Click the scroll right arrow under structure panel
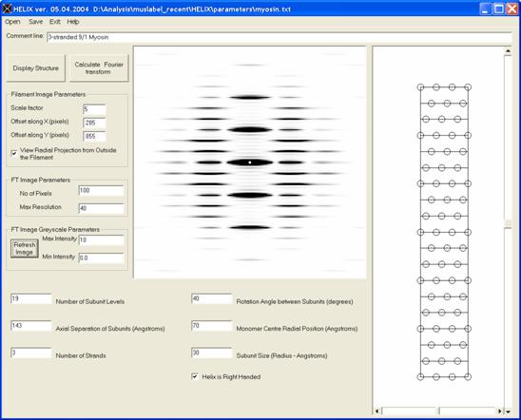 point(500,411)
